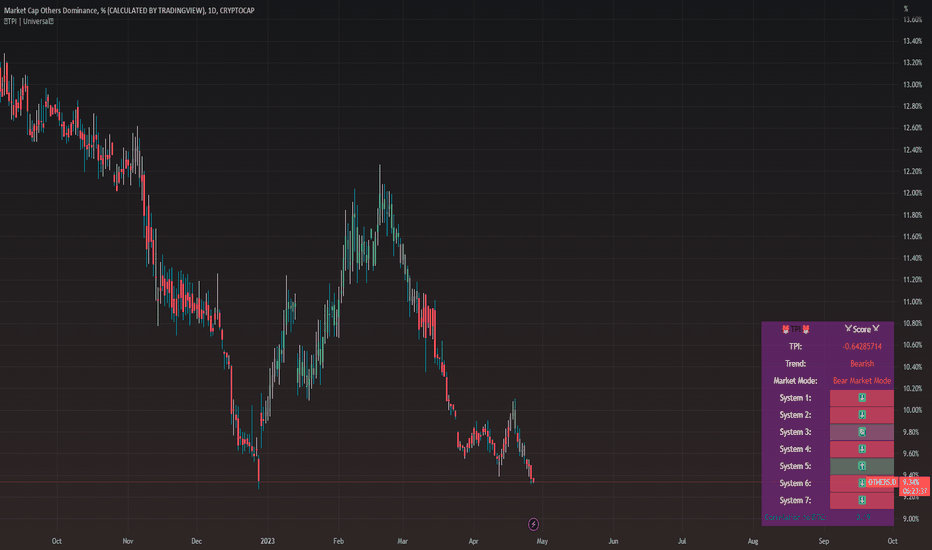
Task: Click the Oct label at time axis left
Action: pyautogui.click(x=56, y=541)
